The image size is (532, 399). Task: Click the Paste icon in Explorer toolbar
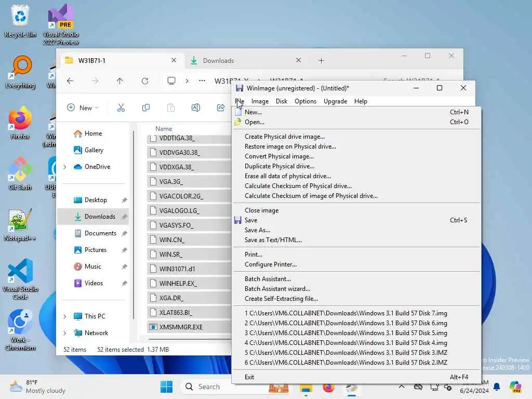click(x=170, y=108)
